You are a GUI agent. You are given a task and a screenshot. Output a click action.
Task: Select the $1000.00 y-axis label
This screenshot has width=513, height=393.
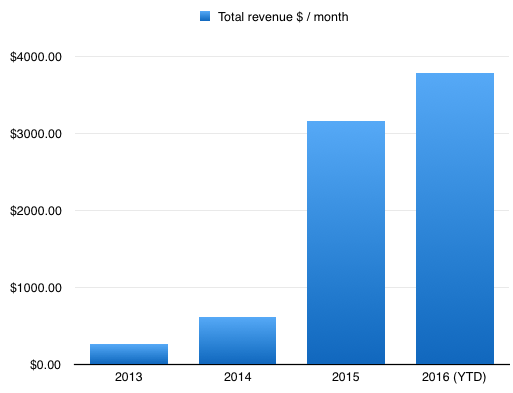click(x=36, y=288)
